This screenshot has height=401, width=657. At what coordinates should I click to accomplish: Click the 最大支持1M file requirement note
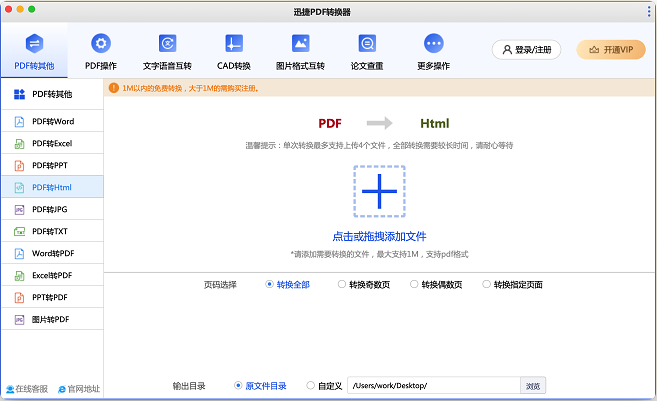click(x=379, y=254)
